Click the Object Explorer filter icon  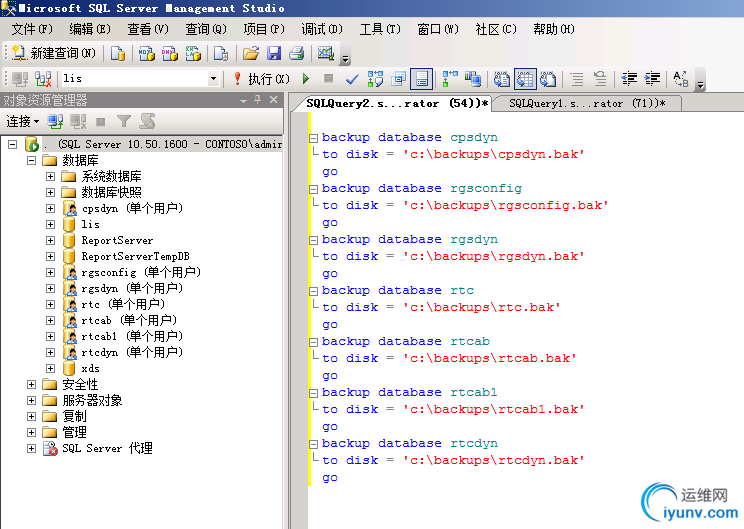click(x=124, y=122)
